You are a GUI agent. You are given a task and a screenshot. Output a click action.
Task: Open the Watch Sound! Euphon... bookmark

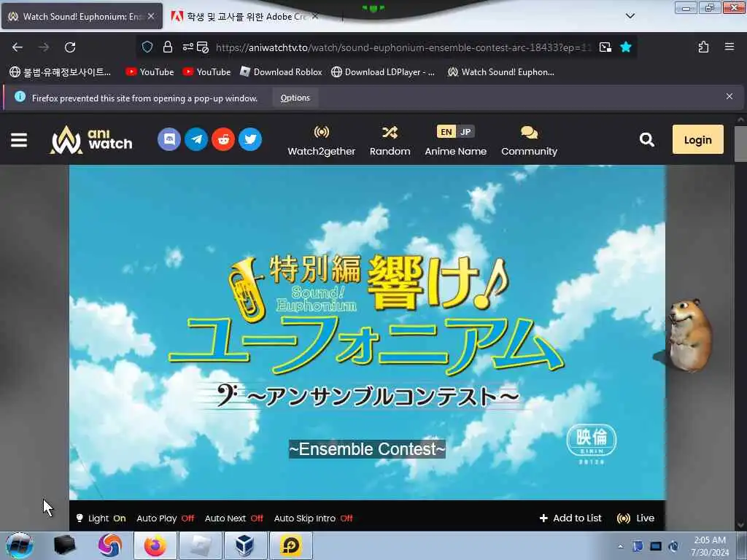(x=500, y=72)
